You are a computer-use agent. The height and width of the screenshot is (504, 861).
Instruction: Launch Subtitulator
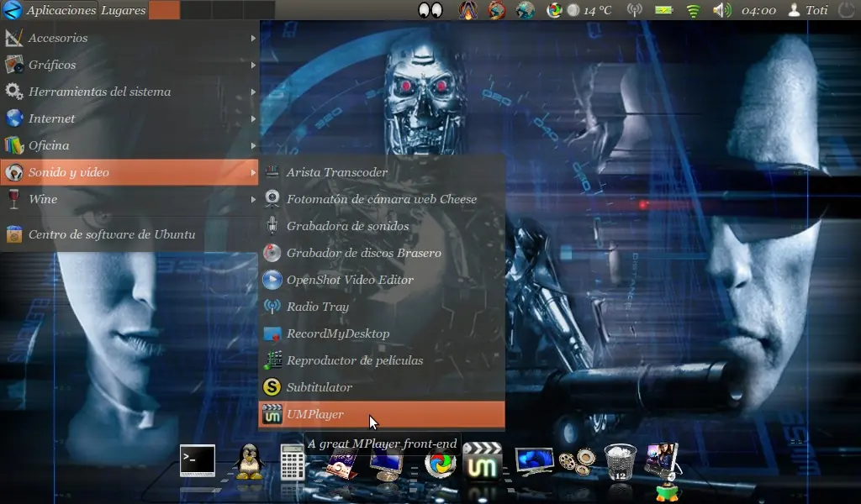(x=381, y=387)
